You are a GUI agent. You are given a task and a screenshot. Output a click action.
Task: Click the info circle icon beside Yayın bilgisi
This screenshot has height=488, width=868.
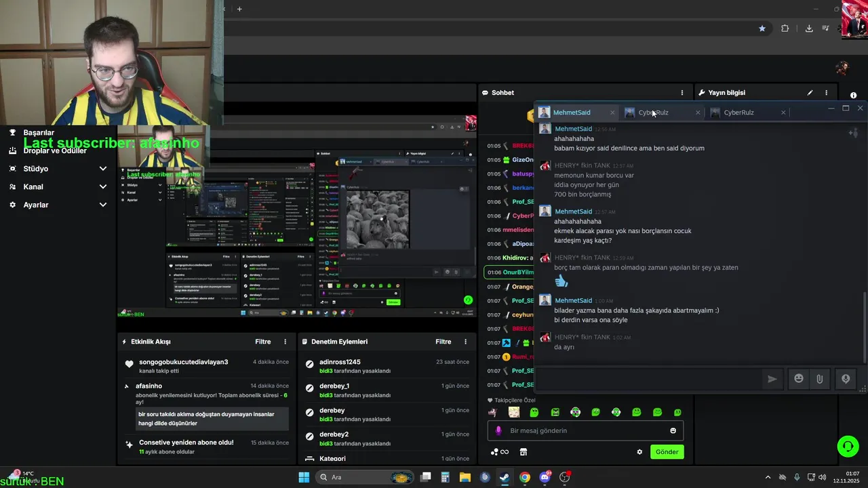point(853,96)
